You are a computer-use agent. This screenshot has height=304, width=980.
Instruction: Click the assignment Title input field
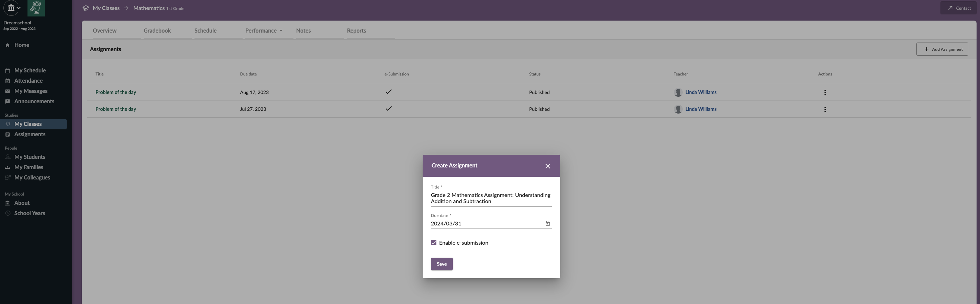tap(491, 198)
